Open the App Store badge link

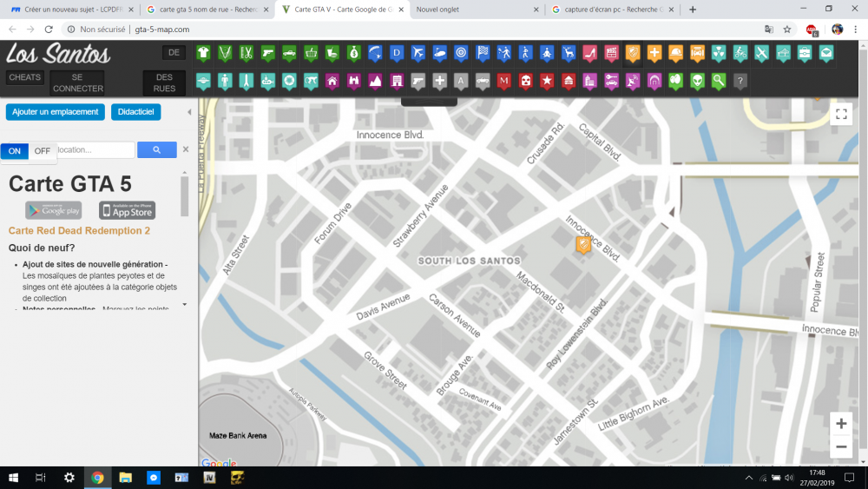point(128,210)
